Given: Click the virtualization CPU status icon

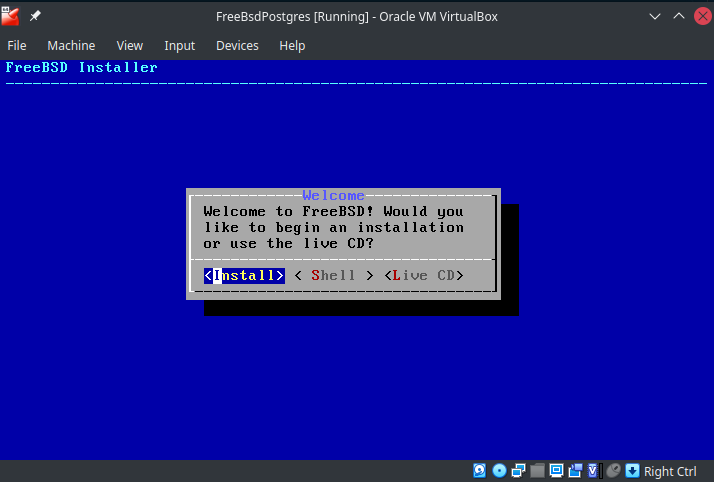Looking at the screenshot, I should [593, 471].
